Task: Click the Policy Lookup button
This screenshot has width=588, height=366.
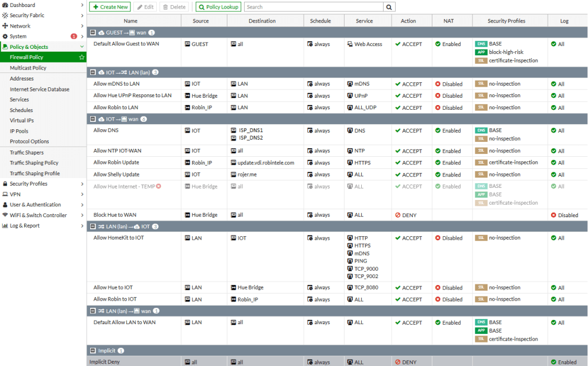Action: (x=218, y=7)
